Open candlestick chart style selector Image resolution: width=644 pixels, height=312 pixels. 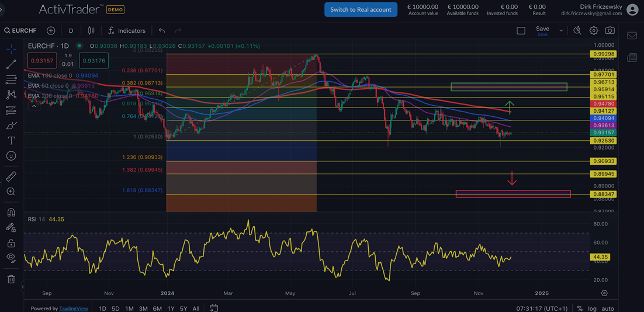(x=91, y=30)
